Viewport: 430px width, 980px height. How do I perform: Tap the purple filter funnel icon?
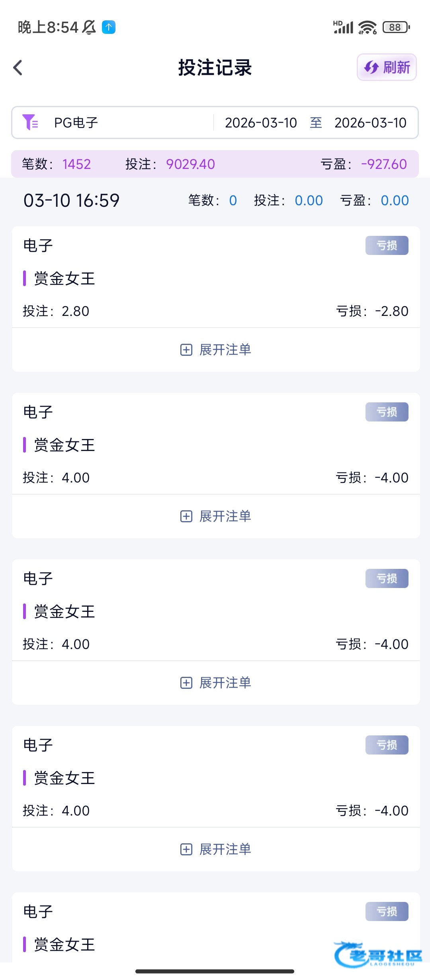(x=30, y=122)
